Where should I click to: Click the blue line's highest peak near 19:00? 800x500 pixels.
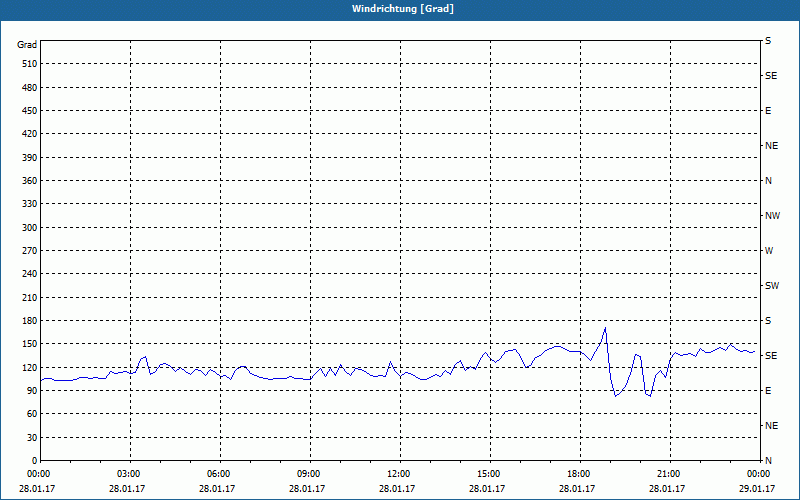pos(605,328)
